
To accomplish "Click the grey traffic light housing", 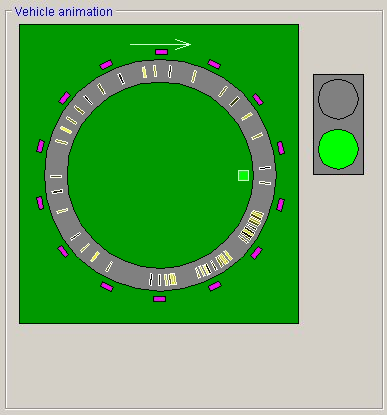I will pyautogui.click(x=338, y=124).
